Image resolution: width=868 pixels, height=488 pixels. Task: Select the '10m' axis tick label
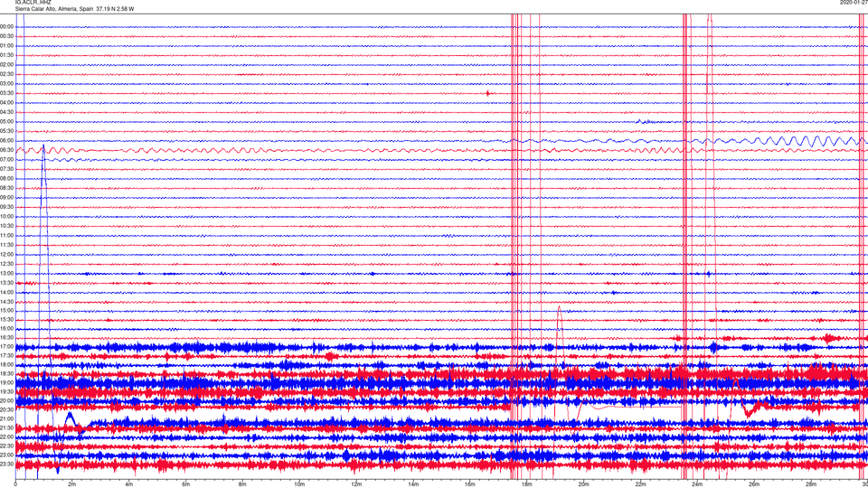coord(299,484)
